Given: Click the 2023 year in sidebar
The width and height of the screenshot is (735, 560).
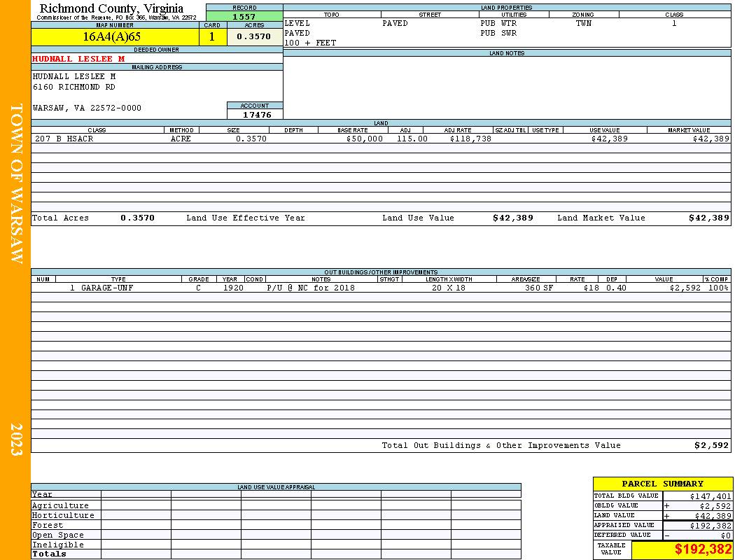Looking at the screenshot, I should [16, 439].
